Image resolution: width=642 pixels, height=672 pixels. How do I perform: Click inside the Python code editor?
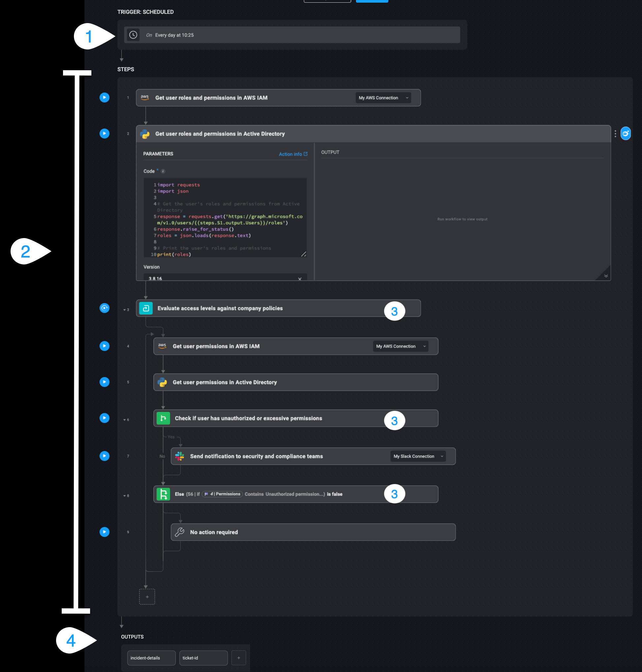click(x=225, y=218)
